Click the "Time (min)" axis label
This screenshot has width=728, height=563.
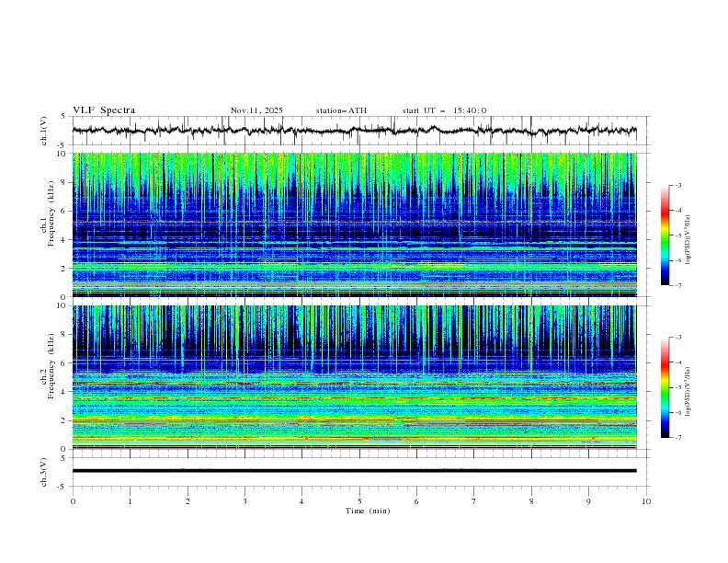click(368, 511)
